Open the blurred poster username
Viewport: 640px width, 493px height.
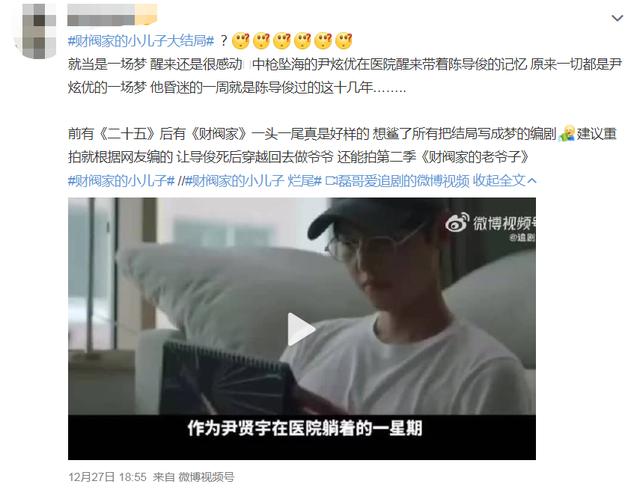[112, 15]
